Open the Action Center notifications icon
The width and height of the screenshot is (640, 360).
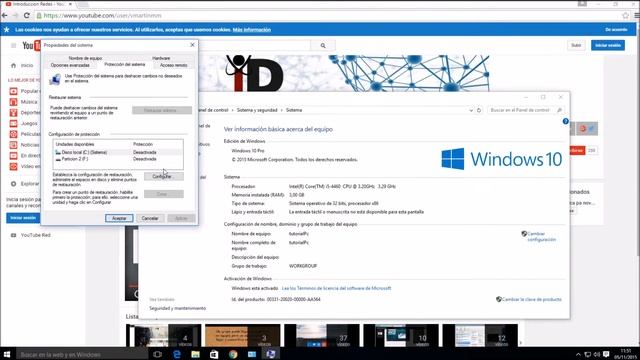(606, 354)
